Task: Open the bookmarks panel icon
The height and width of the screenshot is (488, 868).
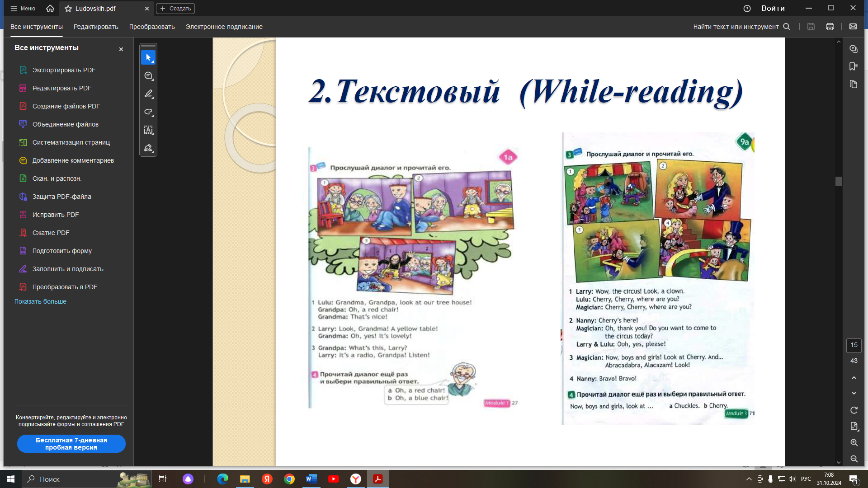Action: click(x=853, y=66)
